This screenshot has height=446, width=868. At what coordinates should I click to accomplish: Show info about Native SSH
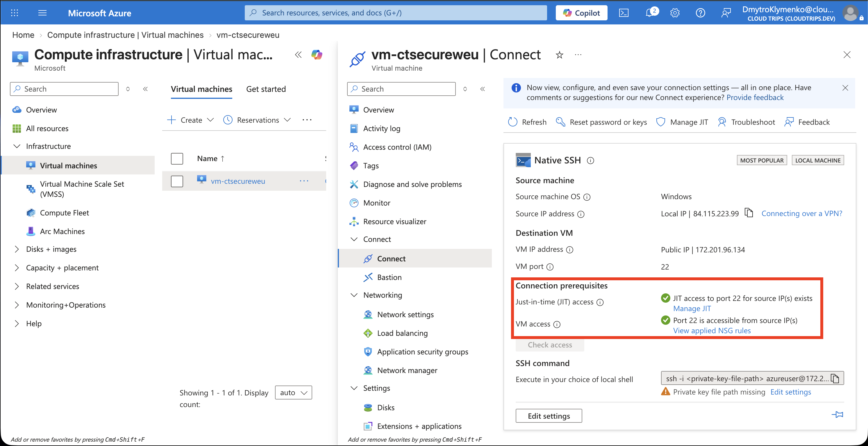[x=590, y=160]
